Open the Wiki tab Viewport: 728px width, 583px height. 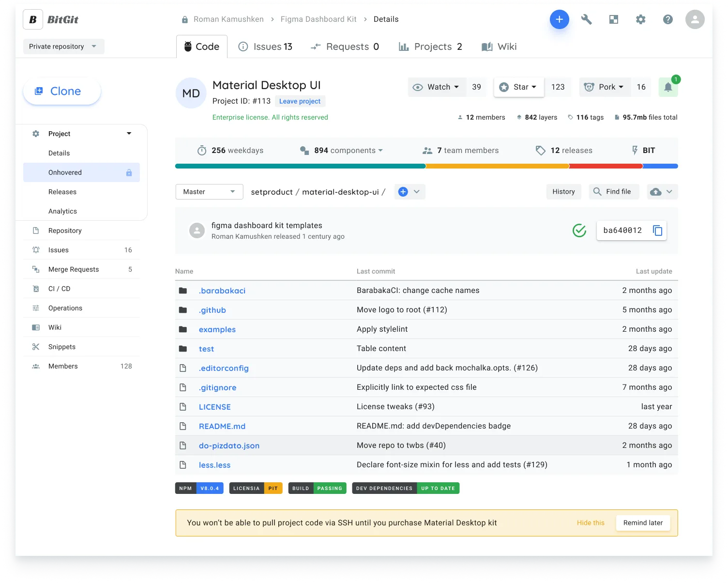(499, 46)
